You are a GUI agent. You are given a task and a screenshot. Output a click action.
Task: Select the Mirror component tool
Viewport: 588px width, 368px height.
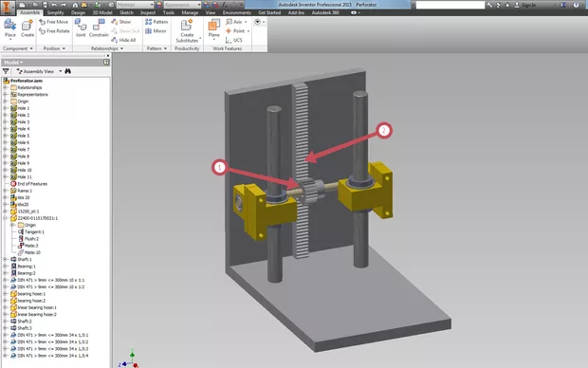(x=156, y=30)
